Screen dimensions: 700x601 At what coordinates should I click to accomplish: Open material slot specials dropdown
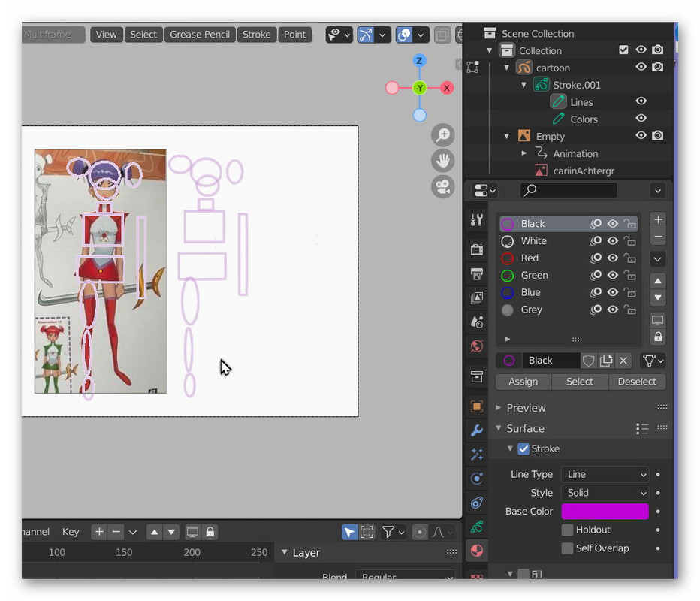[658, 259]
